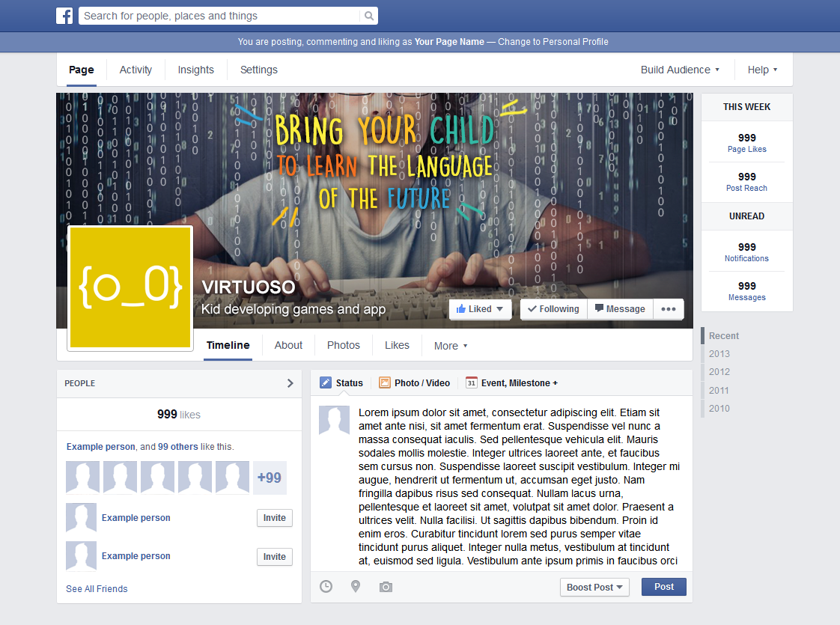Switch to the Page tab
The height and width of the screenshot is (625, 840).
[82, 70]
